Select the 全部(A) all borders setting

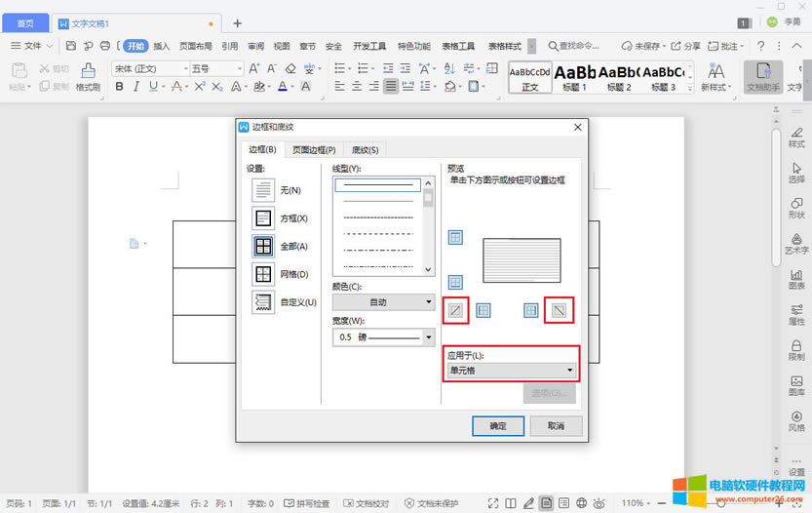tap(263, 246)
